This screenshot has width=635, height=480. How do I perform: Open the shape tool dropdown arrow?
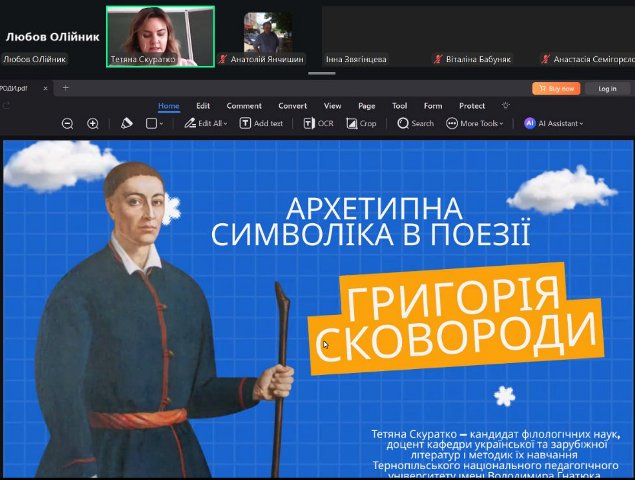[x=161, y=124]
